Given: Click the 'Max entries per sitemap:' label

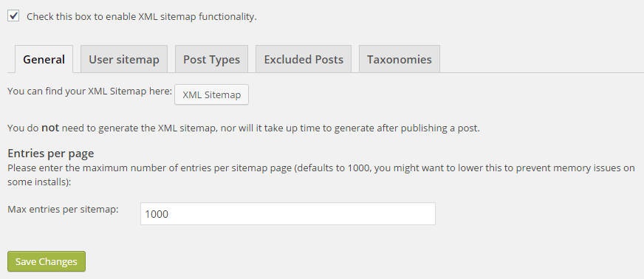Looking at the screenshot, I should [63, 210].
